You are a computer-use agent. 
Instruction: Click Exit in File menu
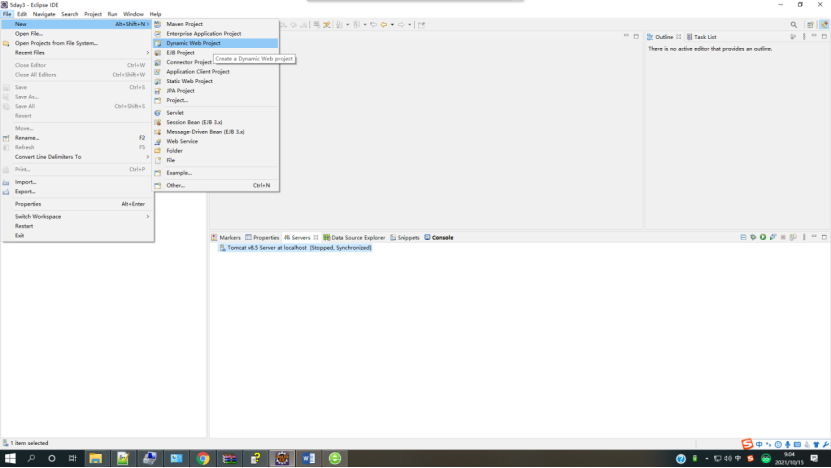tap(77, 235)
